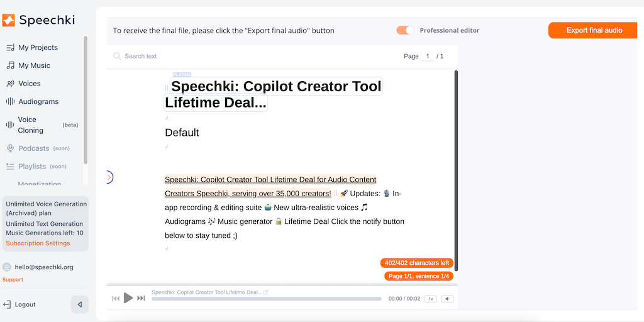Click My Music note icon
644x322 pixels.
tap(10, 65)
